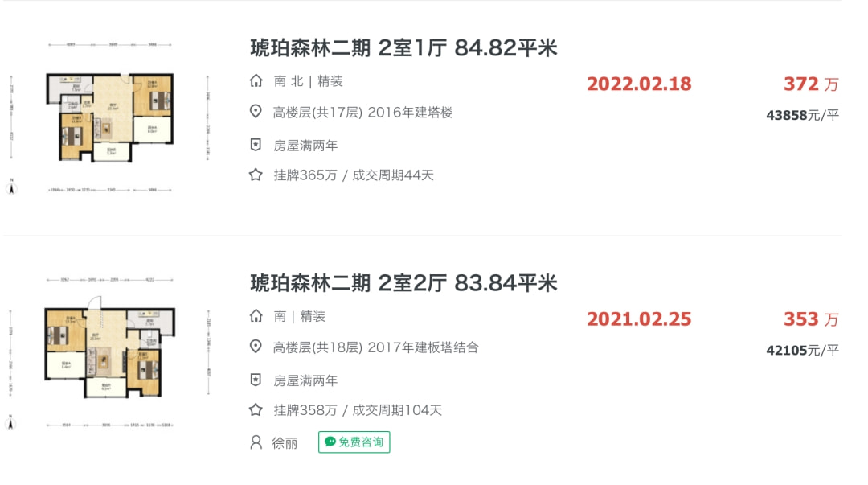Screen dimensions: 868x485
Task: Click the 372万 sold price
Action: [x=811, y=84]
